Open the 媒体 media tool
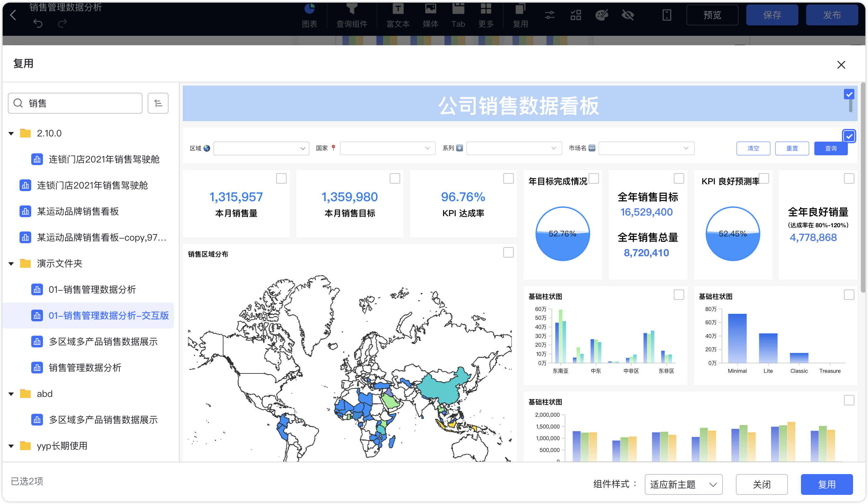Image resolution: width=868 pixels, height=504 pixels. pos(430,15)
